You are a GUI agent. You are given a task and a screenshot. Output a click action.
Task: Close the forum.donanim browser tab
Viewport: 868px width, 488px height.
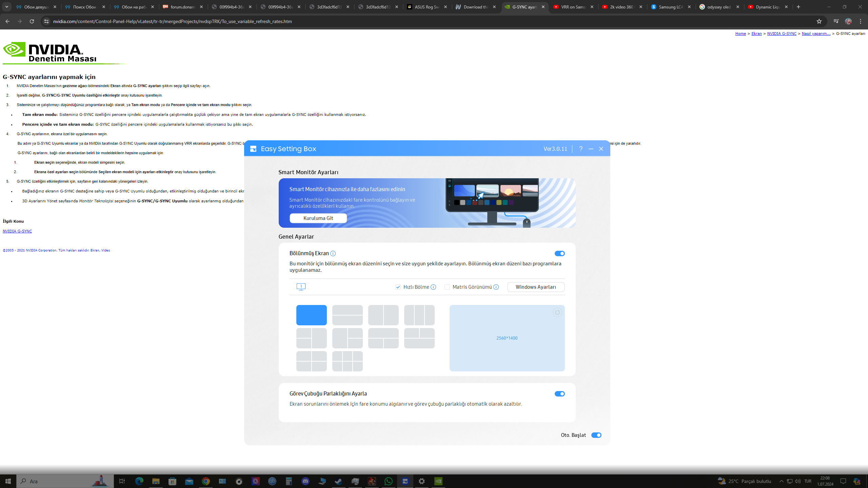pyautogui.click(x=201, y=7)
